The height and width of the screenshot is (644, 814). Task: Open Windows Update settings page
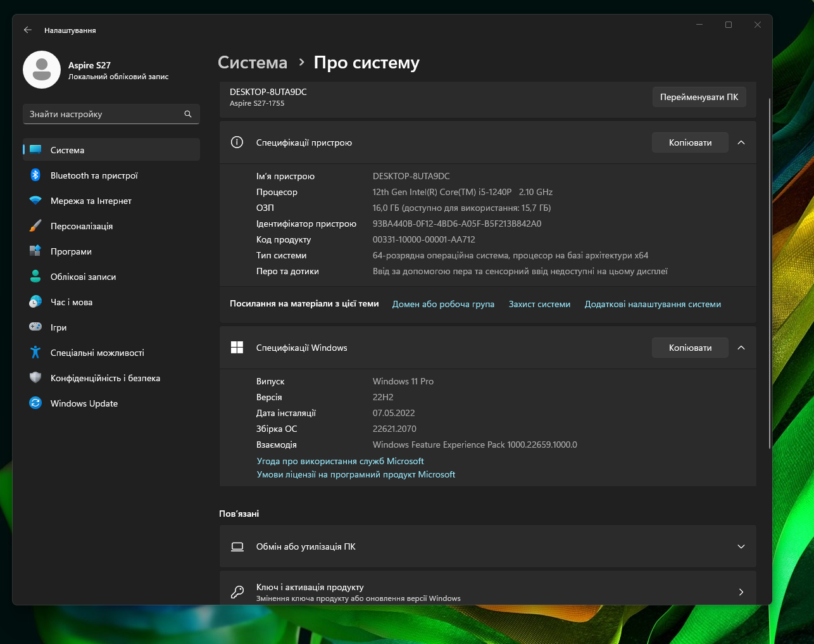tap(111, 403)
